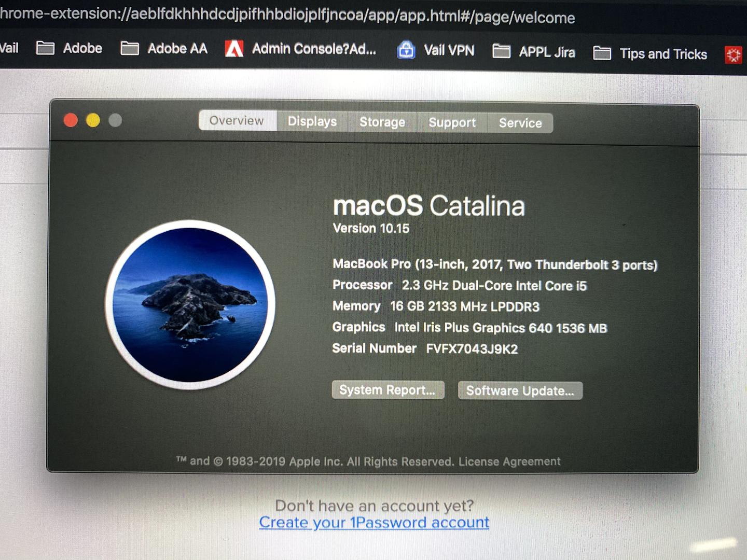Close the About This Mac window
Screen dimensions: 747x560
click(x=71, y=120)
